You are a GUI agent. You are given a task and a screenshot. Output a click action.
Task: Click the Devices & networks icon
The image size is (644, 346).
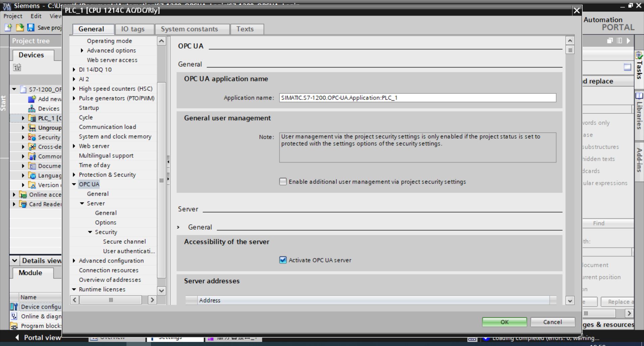32,109
